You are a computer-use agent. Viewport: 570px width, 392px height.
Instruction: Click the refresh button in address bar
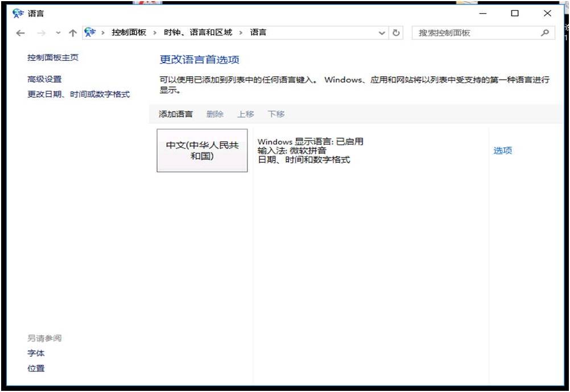396,33
